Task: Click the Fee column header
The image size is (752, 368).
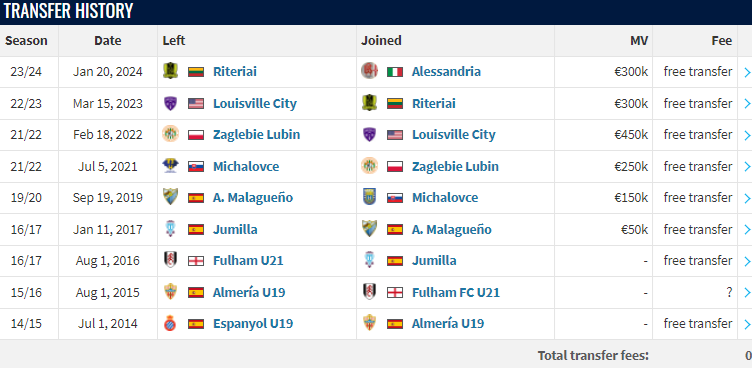Action: point(722,41)
